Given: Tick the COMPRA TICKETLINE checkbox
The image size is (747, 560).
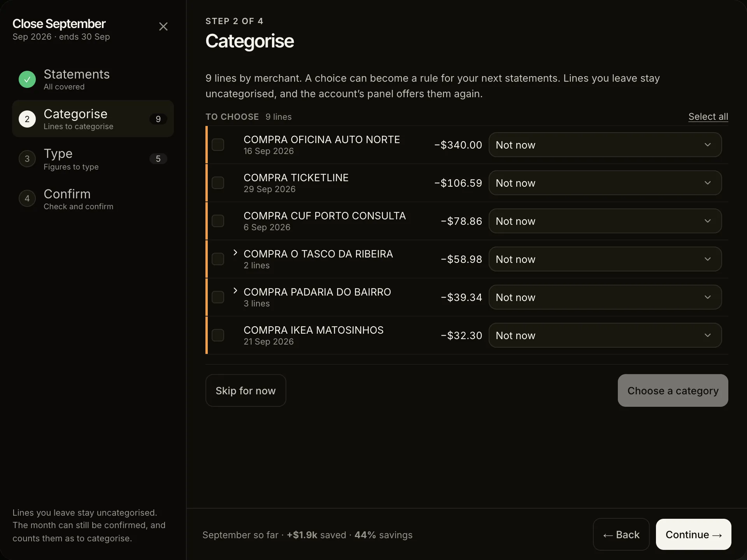Looking at the screenshot, I should click(x=218, y=183).
